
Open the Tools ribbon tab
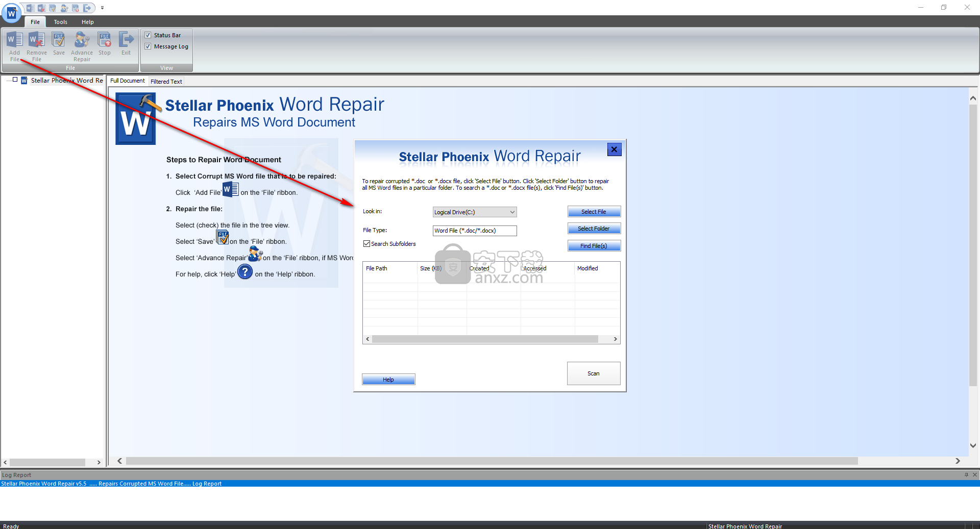[x=61, y=22]
